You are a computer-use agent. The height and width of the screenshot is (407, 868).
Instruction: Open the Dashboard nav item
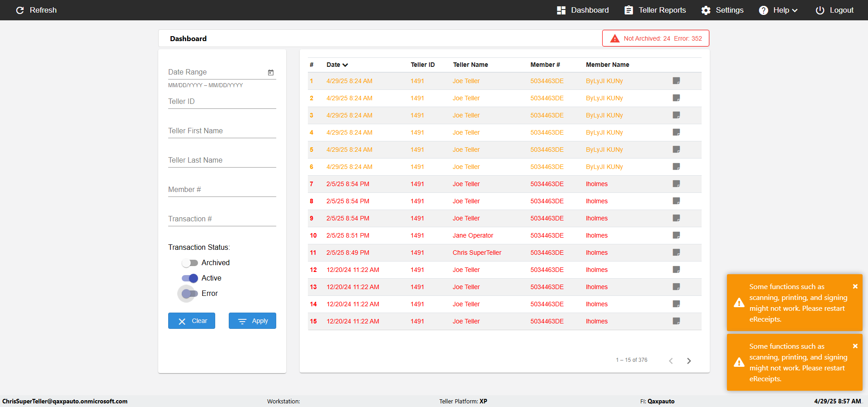coord(583,10)
